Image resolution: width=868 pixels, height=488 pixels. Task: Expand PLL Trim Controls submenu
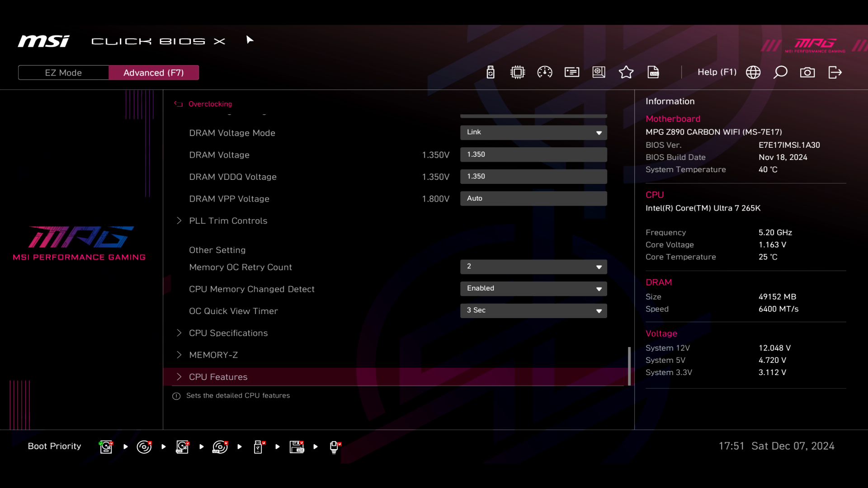coord(228,221)
